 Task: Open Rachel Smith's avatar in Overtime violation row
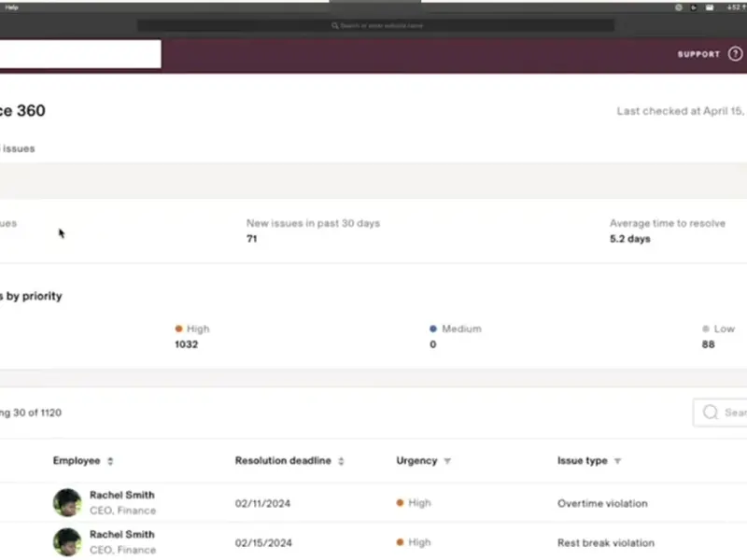(x=67, y=502)
